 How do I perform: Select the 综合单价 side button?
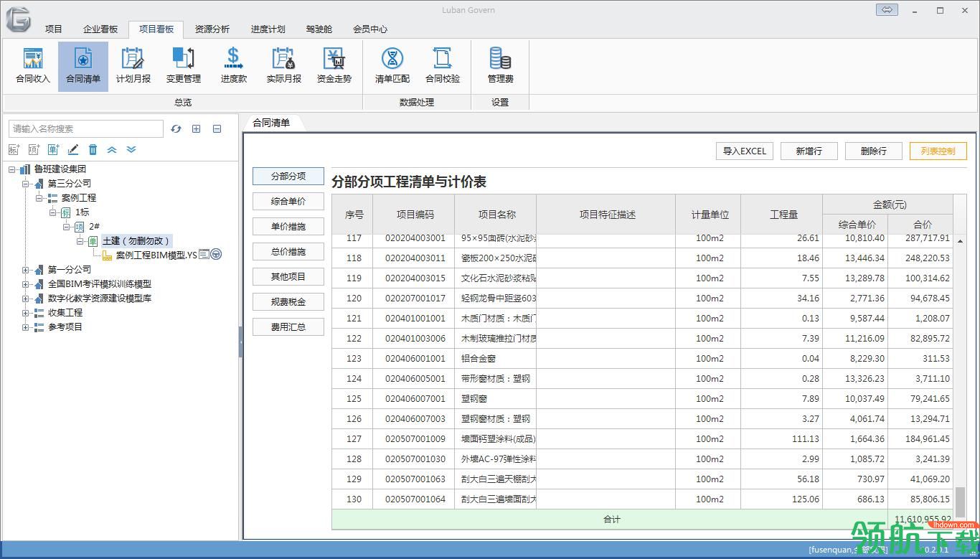[x=288, y=202]
